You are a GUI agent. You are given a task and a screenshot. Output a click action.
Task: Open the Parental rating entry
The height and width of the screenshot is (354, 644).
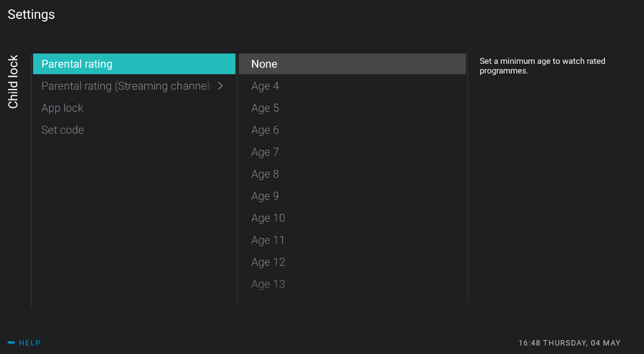tap(133, 63)
